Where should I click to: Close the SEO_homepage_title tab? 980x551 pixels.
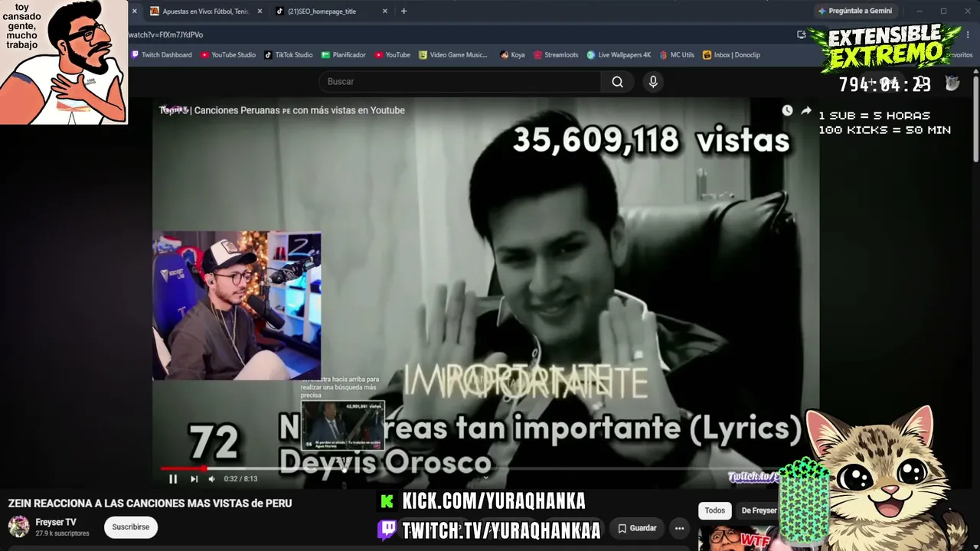[x=385, y=11]
